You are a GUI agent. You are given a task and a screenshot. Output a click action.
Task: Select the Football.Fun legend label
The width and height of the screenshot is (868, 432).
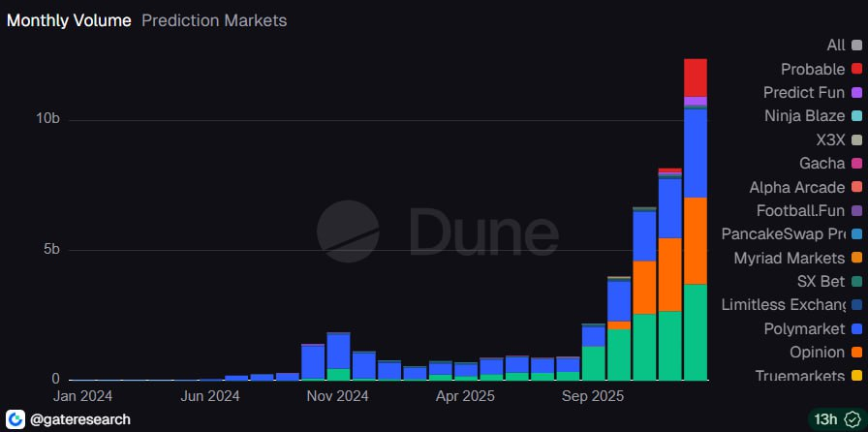801,210
